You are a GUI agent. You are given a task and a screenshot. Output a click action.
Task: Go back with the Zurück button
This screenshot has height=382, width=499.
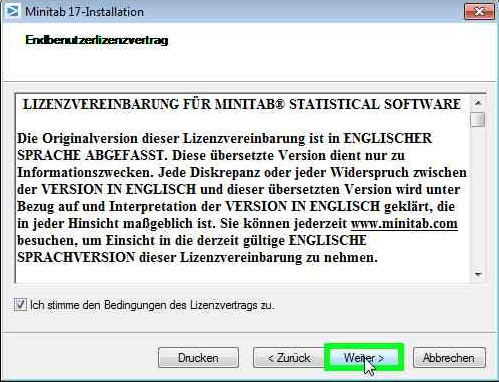pyautogui.click(x=289, y=358)
